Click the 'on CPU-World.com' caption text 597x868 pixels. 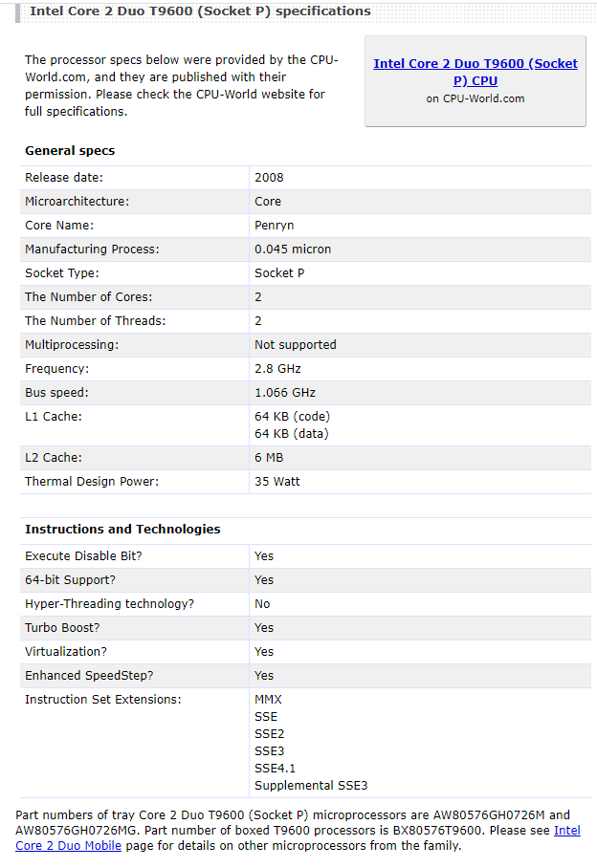click(x=475, y=98)
